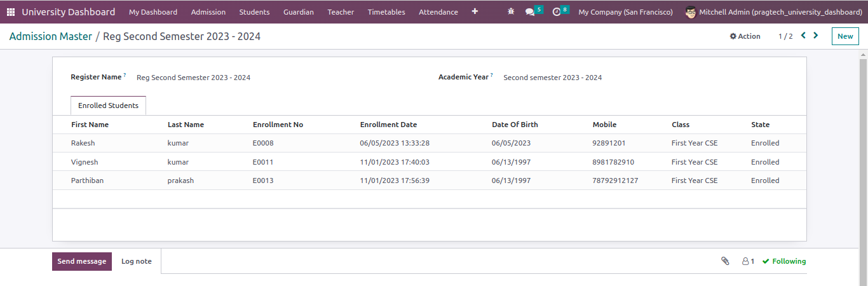Open the activities clock icon
This screenshot has height=286, width=868.
click(x=557, y=12)
